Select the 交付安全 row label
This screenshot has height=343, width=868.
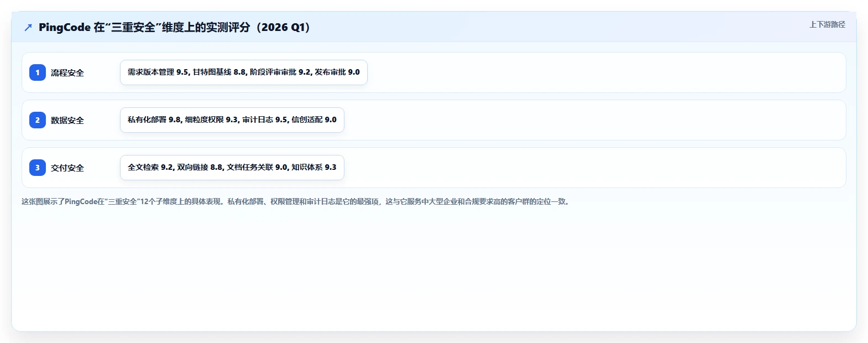pyautogui.click(x=67, y=168)
